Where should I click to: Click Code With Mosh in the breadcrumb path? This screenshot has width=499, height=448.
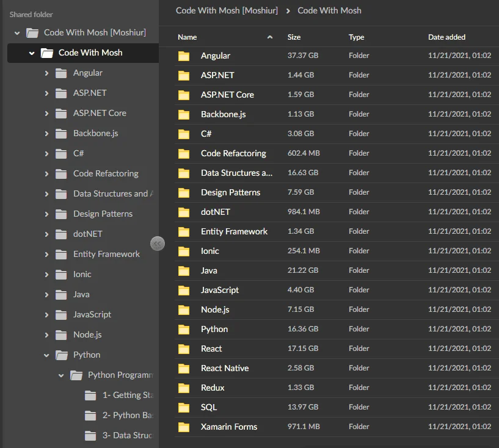pos(329,10)
